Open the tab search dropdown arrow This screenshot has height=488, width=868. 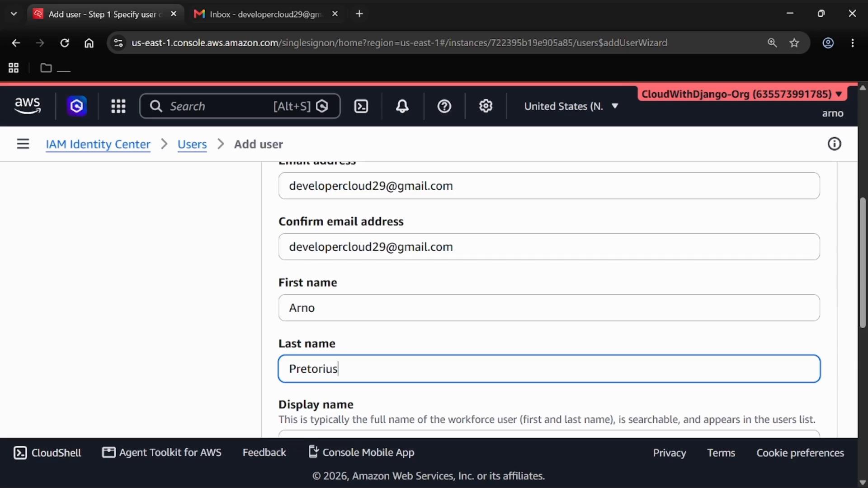(14, 14)
